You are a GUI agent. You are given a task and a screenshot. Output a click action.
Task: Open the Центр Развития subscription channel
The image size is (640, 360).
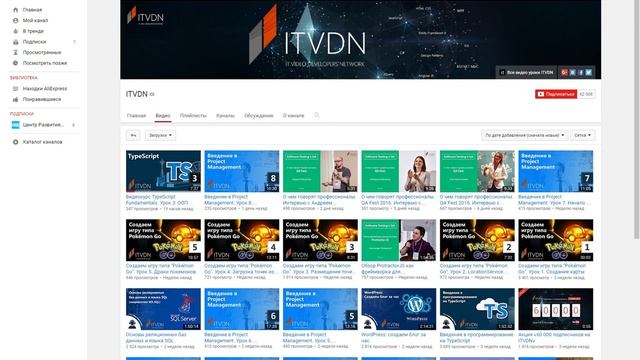click(x=43, y=125)
